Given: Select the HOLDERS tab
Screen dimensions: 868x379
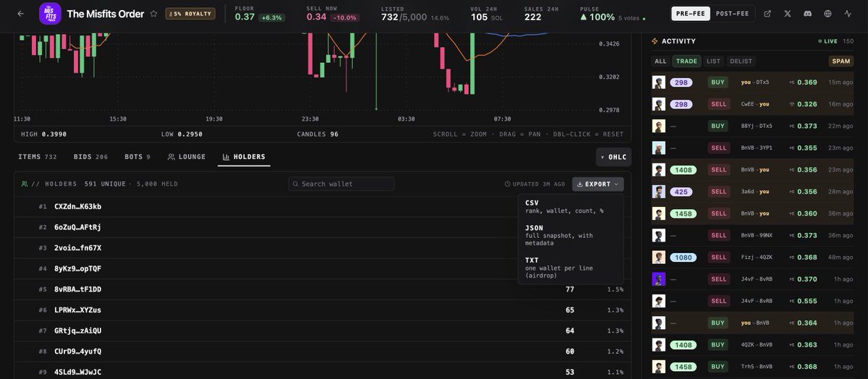Looking at the screenshot, I should click(244, 157).
